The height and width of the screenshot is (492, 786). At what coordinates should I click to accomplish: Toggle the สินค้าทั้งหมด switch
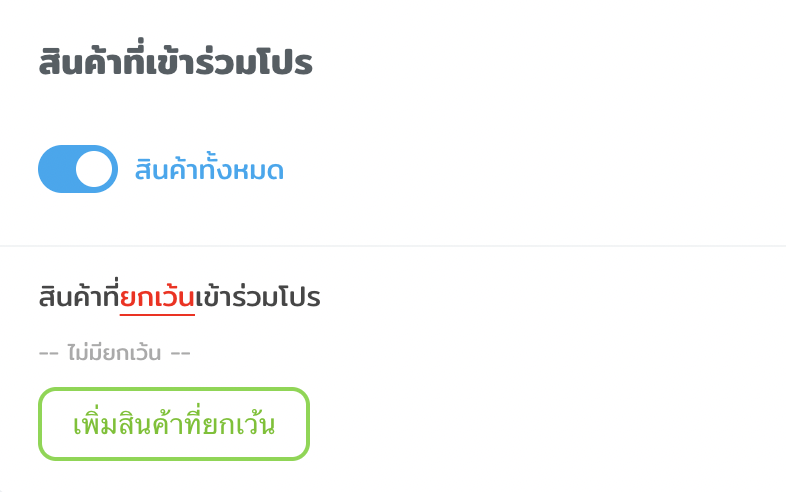(x=78, y=169)
